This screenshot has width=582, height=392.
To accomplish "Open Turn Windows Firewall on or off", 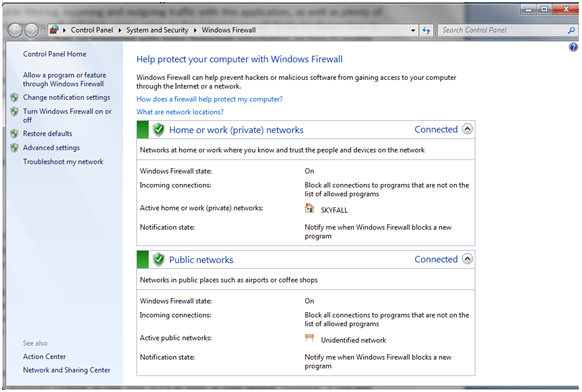I will (67, 115).
